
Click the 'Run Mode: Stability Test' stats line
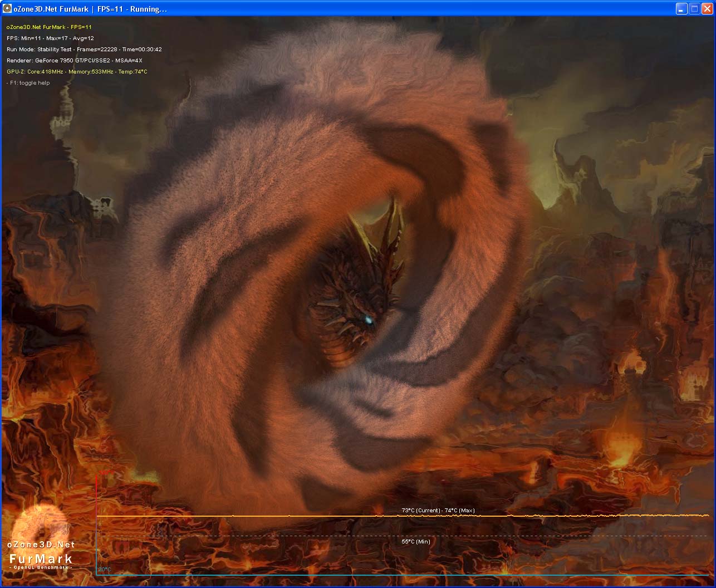tap(84, 49)
